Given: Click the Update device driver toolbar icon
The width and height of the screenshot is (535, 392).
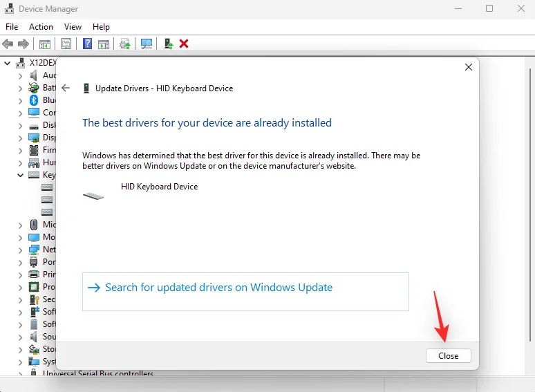Looking at the screenshot, I should pos(125,44).
